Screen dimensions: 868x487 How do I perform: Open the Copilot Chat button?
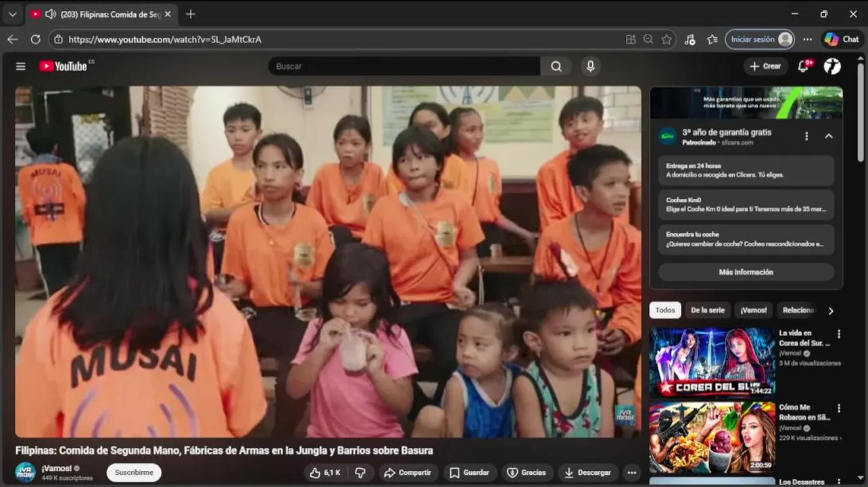842,39
